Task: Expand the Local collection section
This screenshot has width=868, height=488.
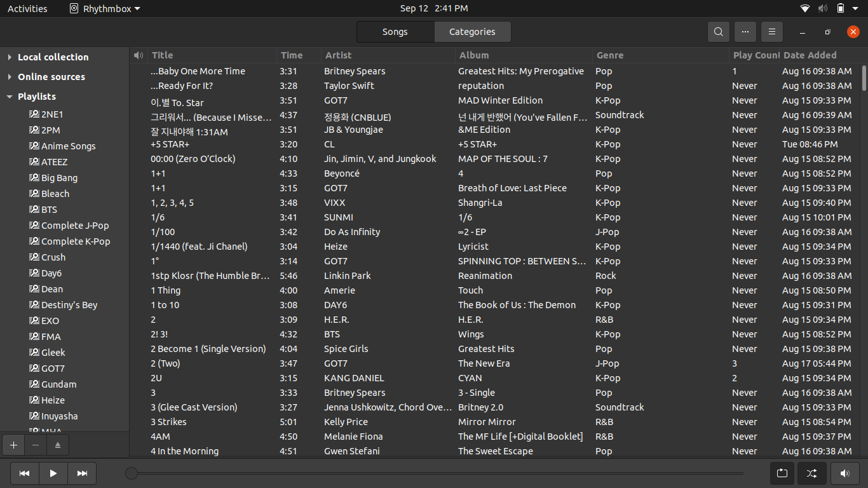Action: click(x=10, y=57)
